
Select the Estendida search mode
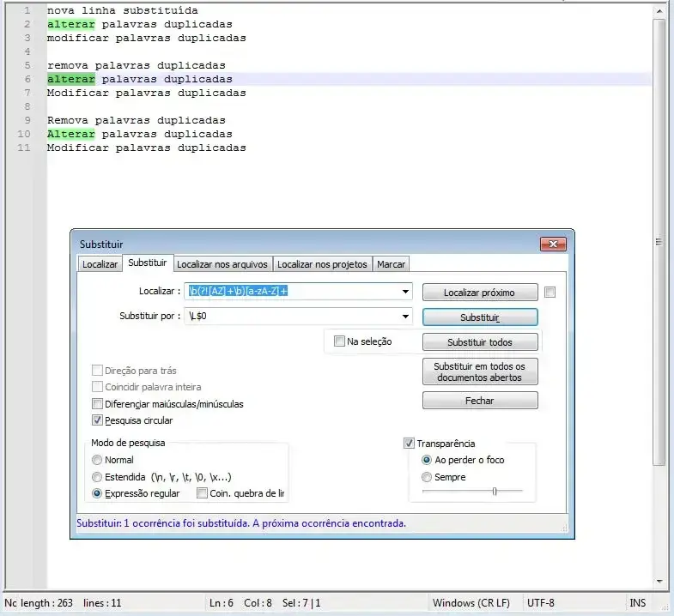point(97,477)
